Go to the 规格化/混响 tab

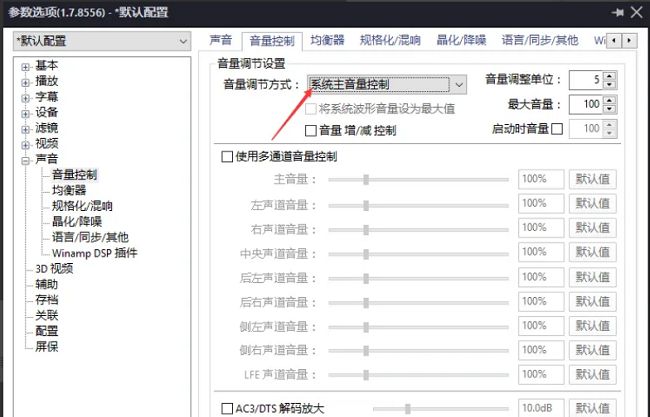pos(390,40)
